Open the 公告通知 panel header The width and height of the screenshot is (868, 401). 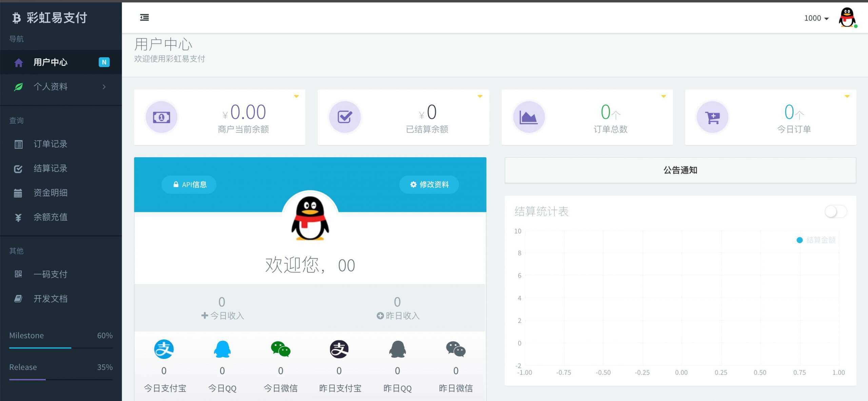[680, 170]
